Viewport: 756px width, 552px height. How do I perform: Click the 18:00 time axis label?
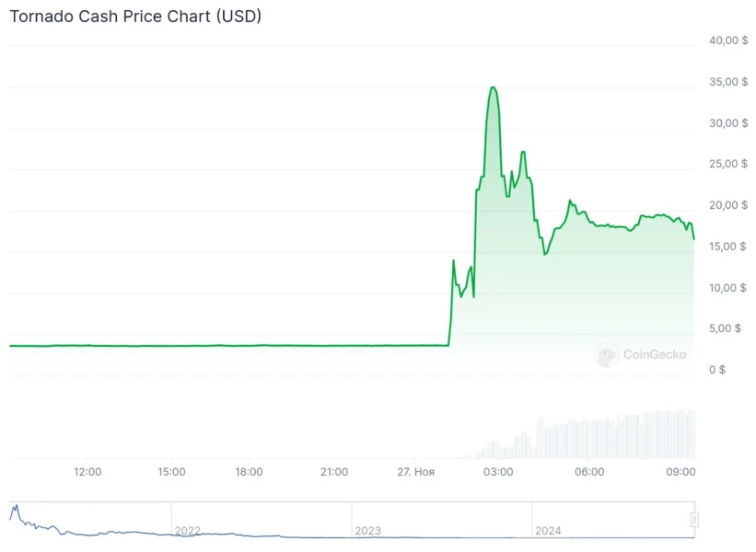pos(249,472)
